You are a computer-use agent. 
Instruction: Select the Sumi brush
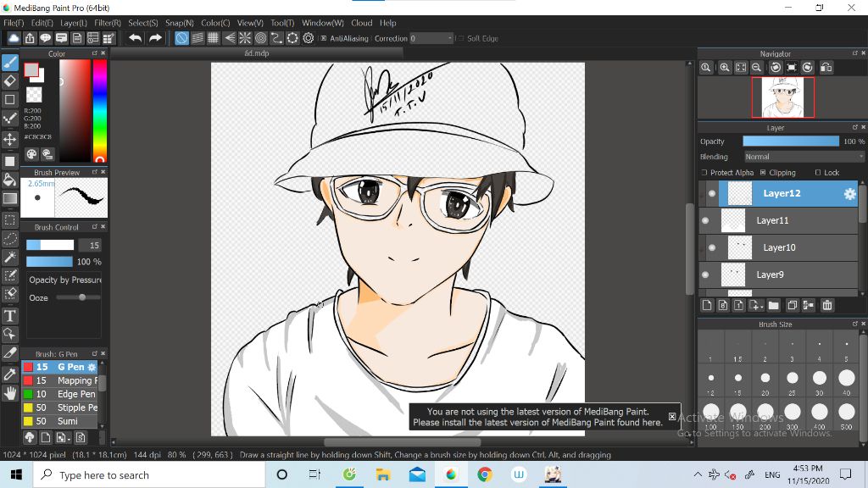60,421
